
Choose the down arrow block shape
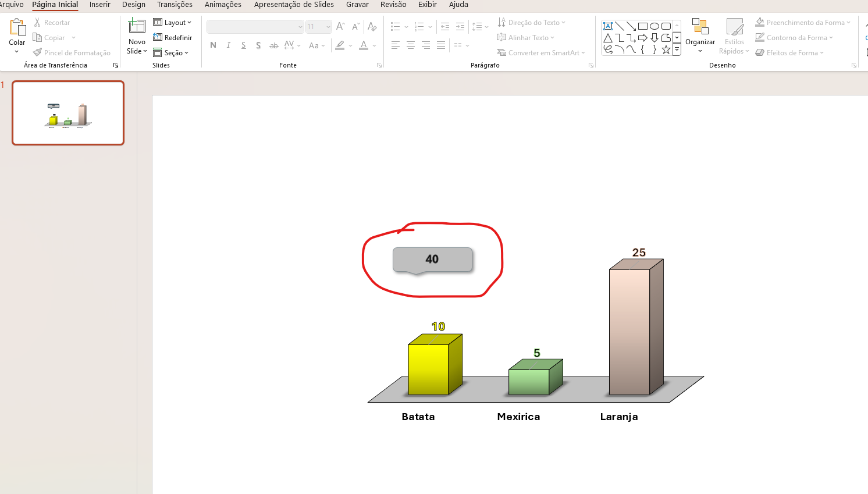pyautogui.click(x=654, y=38)
